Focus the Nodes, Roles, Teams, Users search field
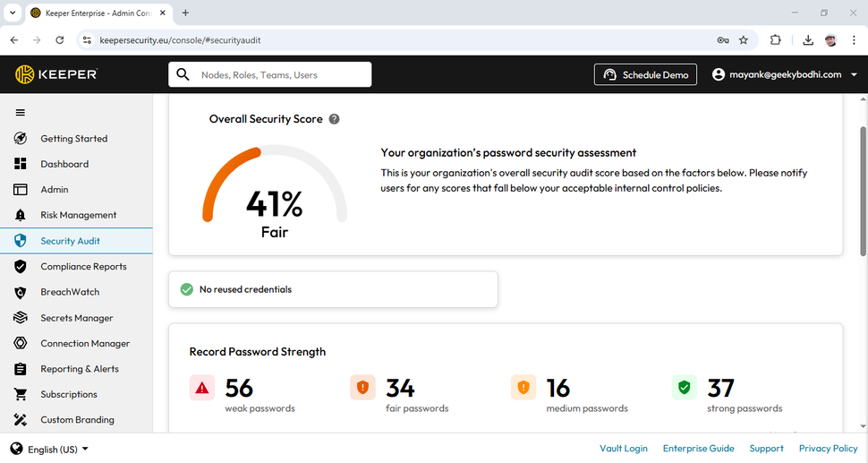Screen dimensions: 868x463 click(270, 74)
